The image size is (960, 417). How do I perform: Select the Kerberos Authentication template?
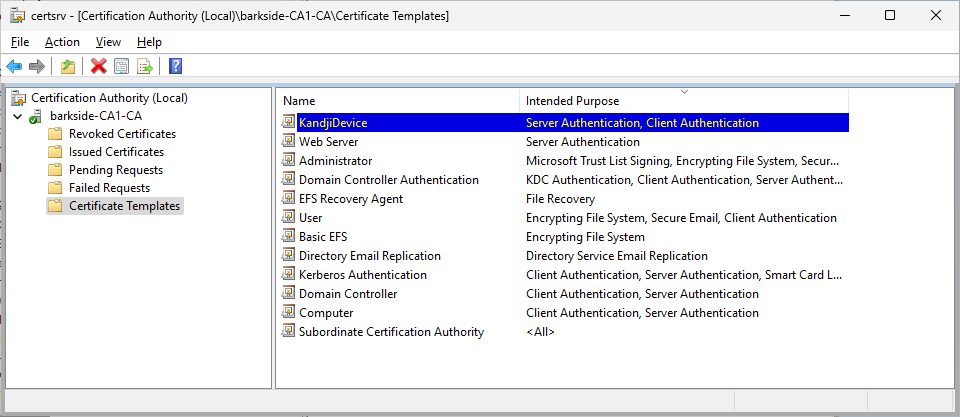click(362, 275)
